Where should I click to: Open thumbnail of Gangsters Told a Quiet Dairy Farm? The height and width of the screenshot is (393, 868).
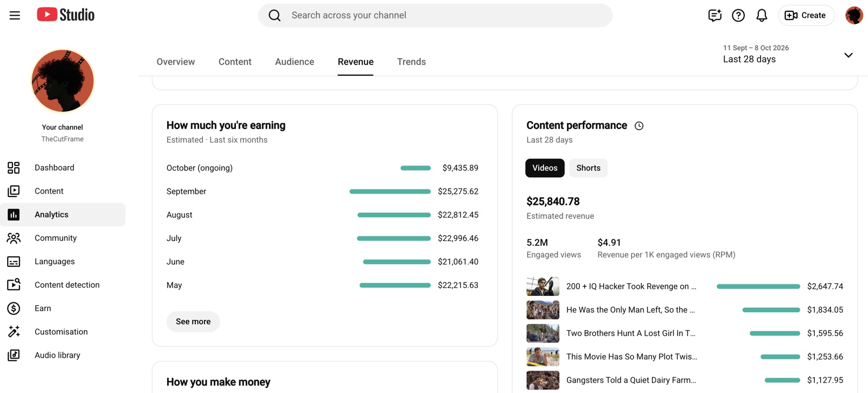(542, 380)
